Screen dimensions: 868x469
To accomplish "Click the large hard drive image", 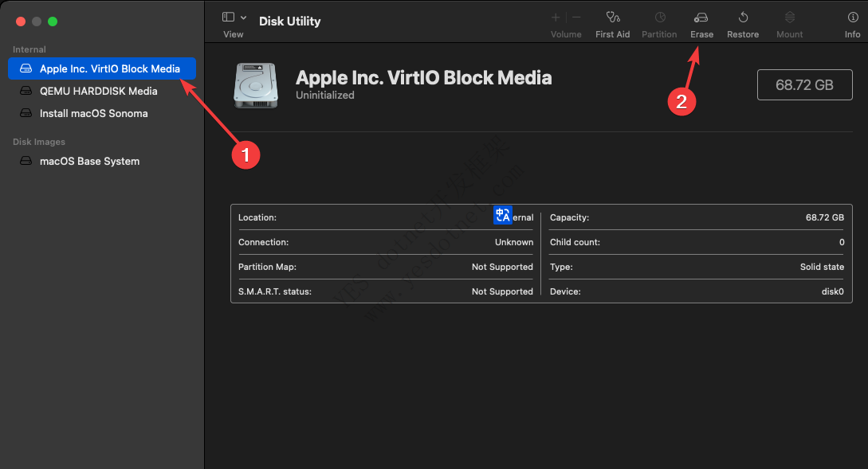I will [256, 85].
